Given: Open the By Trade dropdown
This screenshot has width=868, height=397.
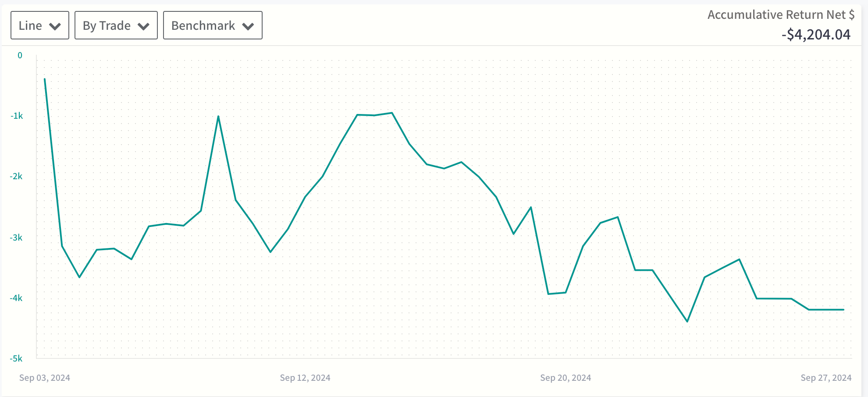Looking at the screenshot, I should 116,25.
